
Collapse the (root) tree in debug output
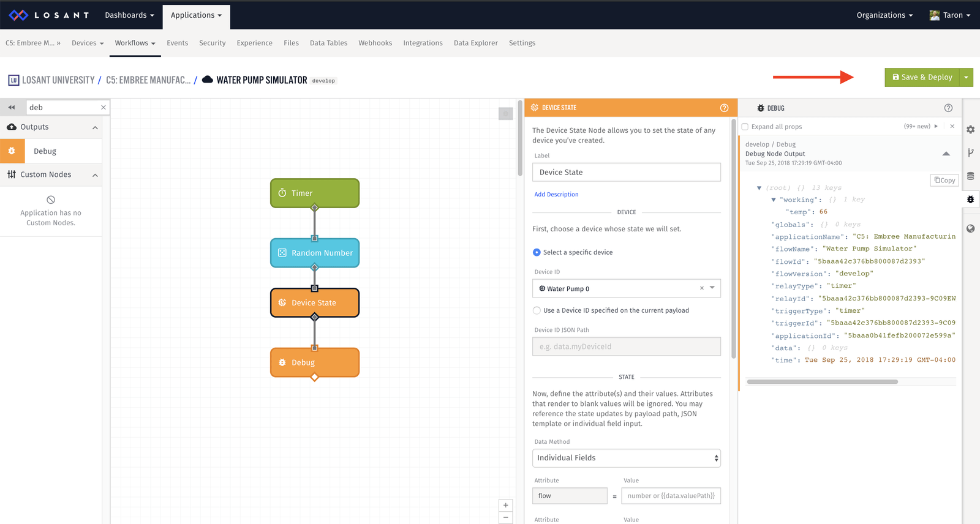pos(759,188)
